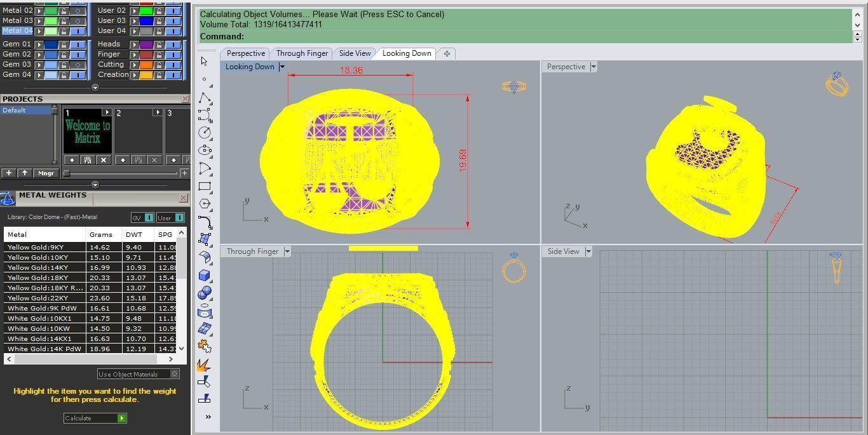Select the orange puzzle piece Join tool
868x435 pixels.
[x=205, y=346]
